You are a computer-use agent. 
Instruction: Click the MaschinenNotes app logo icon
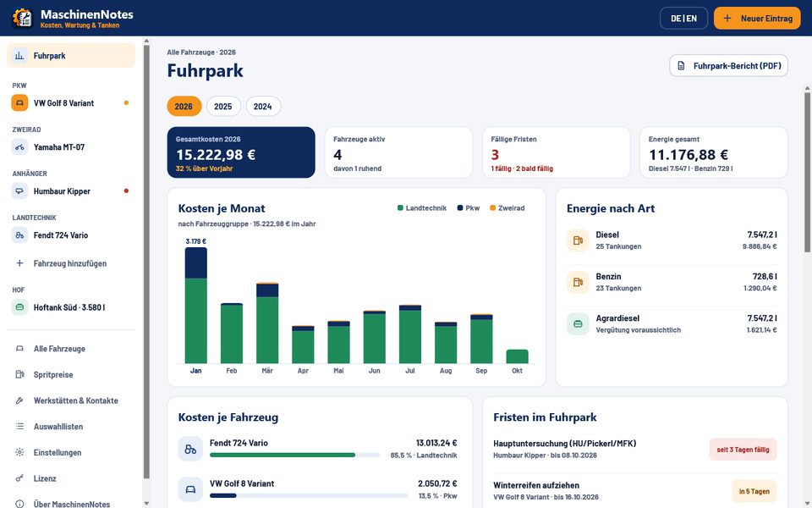[x=22, y=18]
